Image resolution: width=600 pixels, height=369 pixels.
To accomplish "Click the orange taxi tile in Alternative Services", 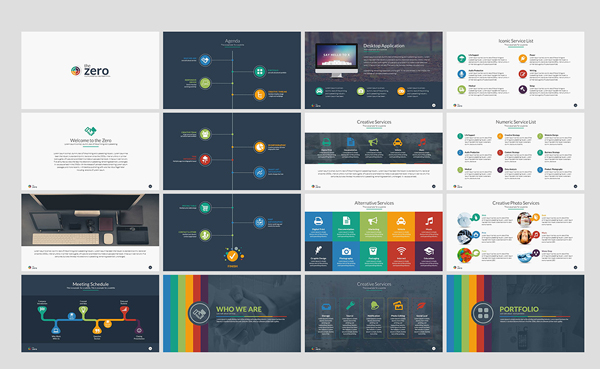I will (x=401, y=227).
